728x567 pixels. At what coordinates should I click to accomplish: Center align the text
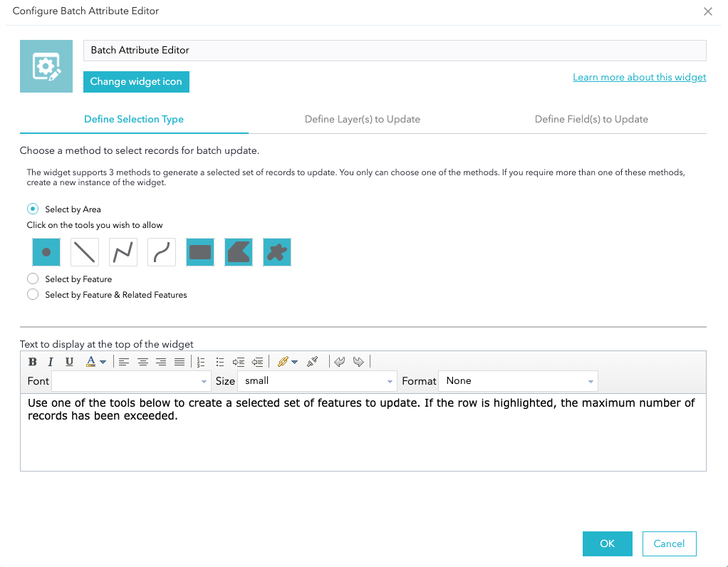[142, 362]
